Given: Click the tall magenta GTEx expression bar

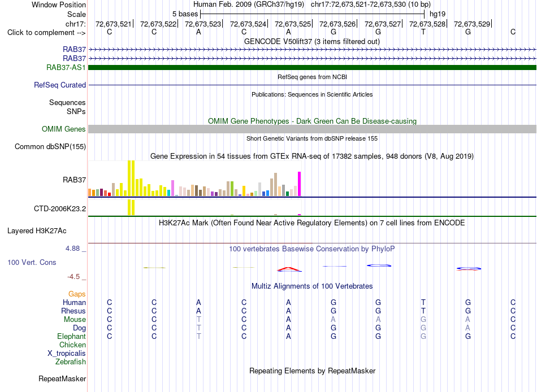Looking at the screenshot, I should 300,184.
